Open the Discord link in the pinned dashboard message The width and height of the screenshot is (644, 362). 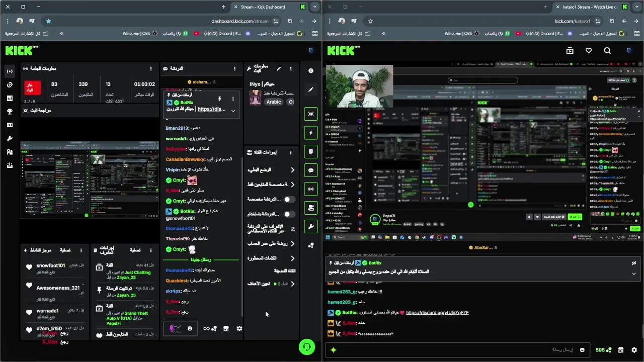(x=211, y=109)
